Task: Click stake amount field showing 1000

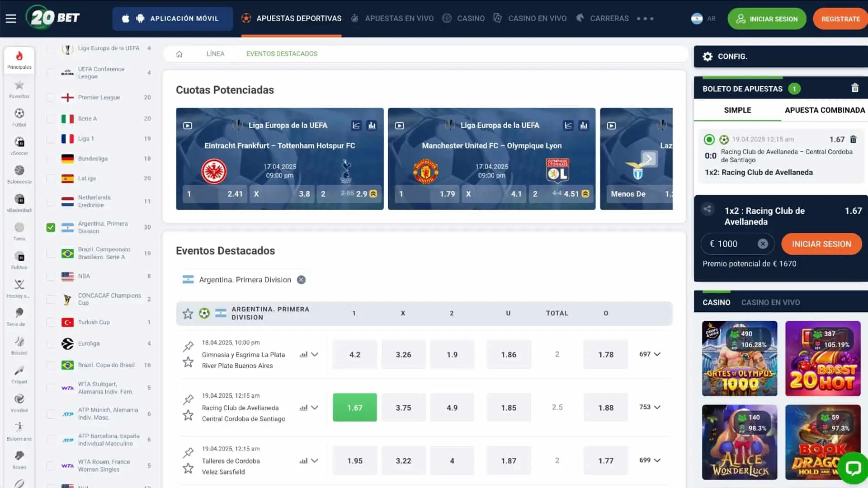Action: point(737,244)
